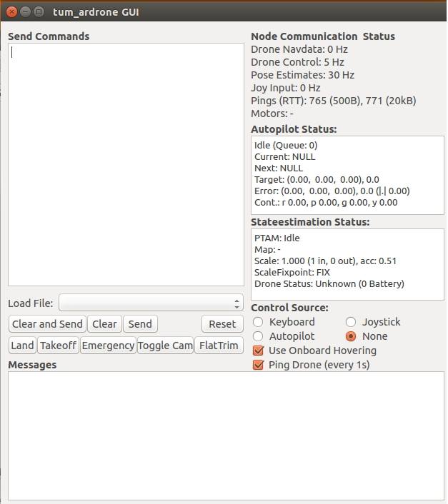
Task: Minimize the tum_ardrone GUI window
Action: (25, 11)
